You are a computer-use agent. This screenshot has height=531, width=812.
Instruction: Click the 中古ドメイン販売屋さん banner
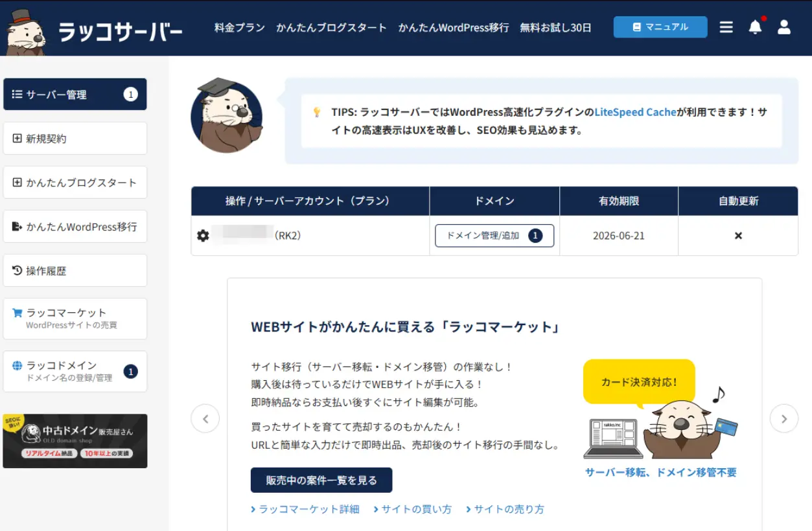point(75,441)
